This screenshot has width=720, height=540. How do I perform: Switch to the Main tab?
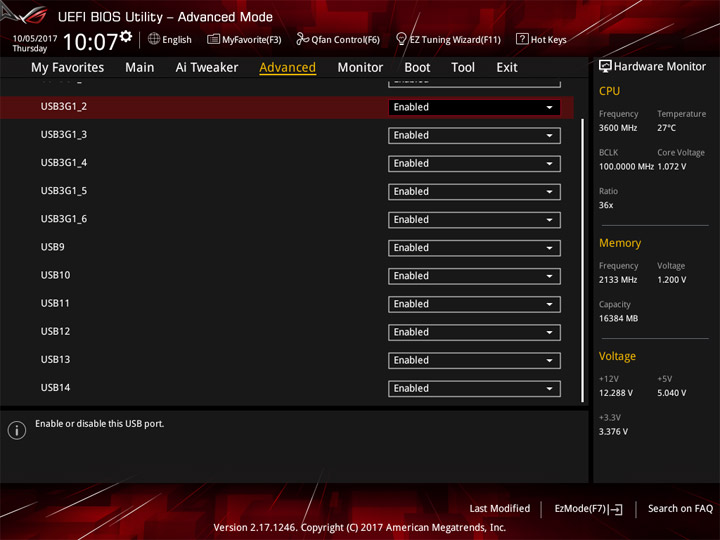click(x=140, y=68)
